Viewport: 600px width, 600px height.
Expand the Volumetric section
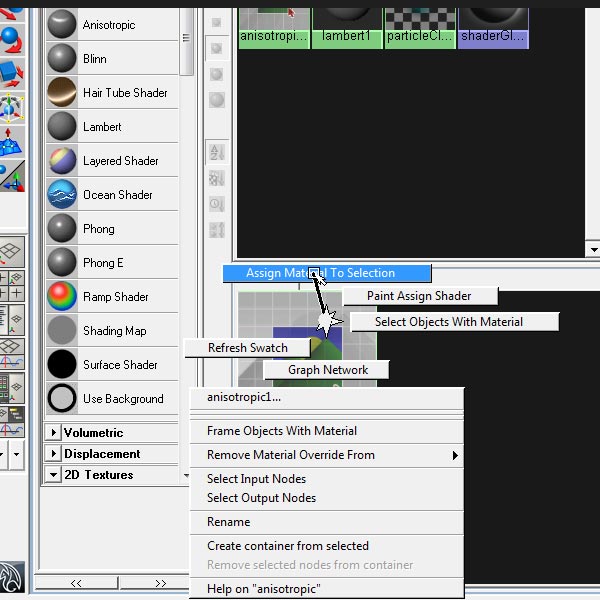coord(53,432)
